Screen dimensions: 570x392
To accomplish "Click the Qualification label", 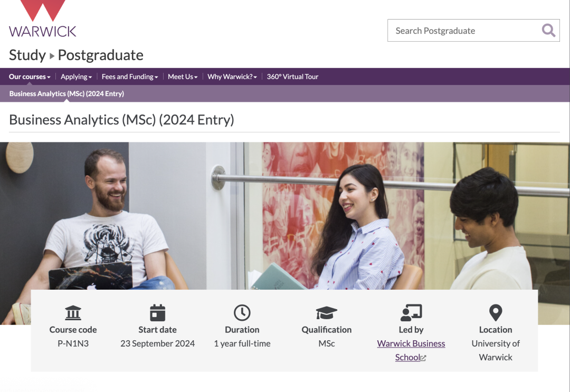I will (327, 330).
